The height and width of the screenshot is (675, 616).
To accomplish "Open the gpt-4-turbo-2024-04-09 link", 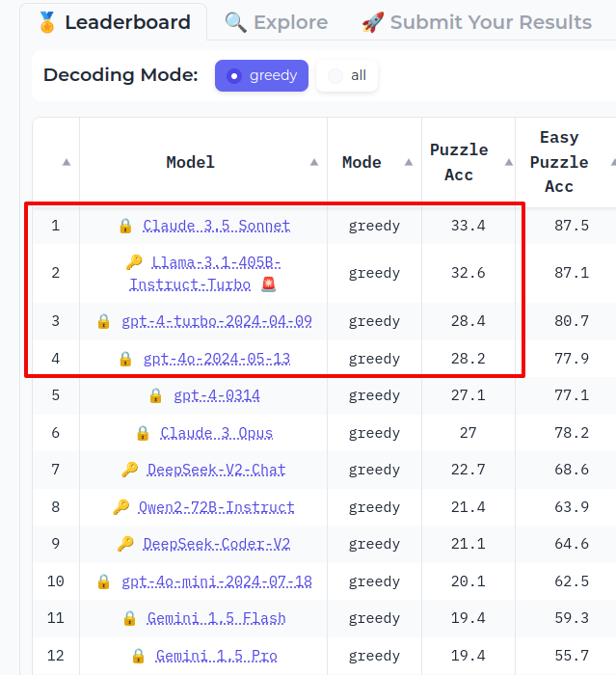I will (217, 321).
